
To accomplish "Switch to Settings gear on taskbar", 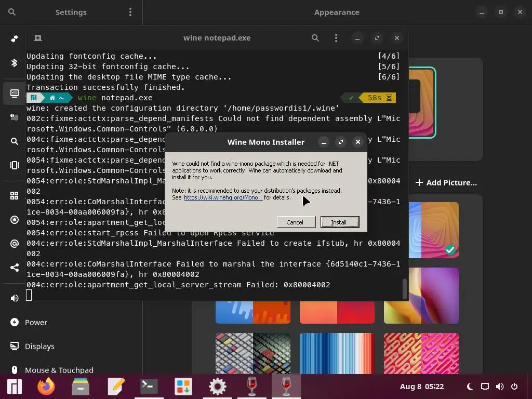I will pos(218,387).
